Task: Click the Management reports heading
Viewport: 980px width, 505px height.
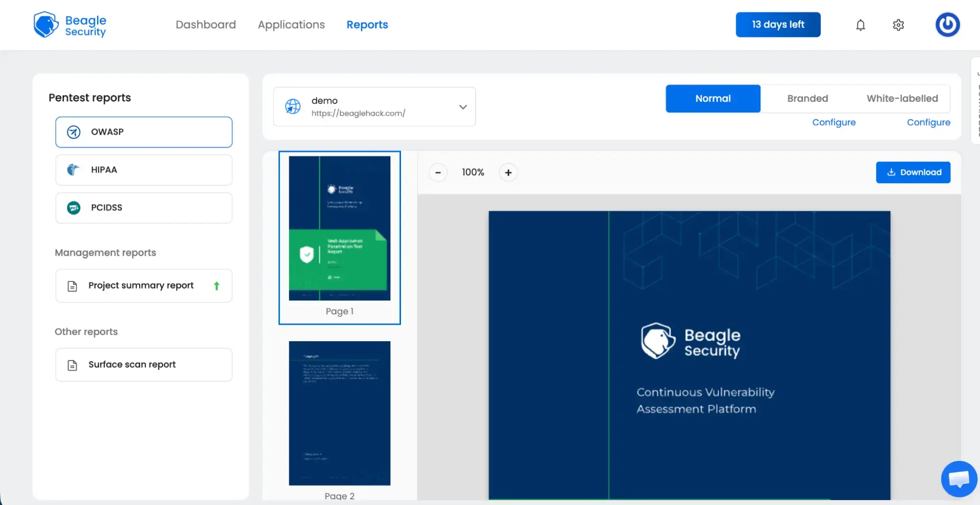Action: [x=105, y=252]
